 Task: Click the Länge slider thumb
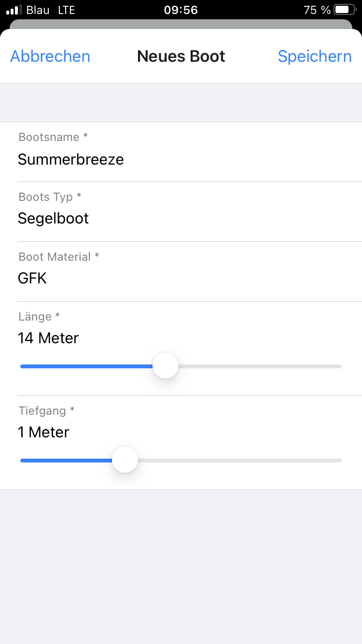(x=166, y=366)
